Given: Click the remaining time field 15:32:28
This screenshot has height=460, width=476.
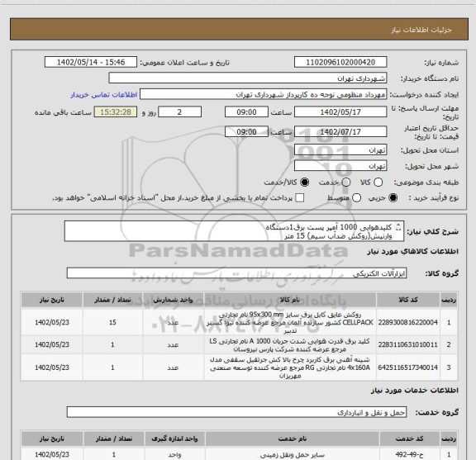Looking at the screenshot, I should pyautogui.click(x=116, y=112).
